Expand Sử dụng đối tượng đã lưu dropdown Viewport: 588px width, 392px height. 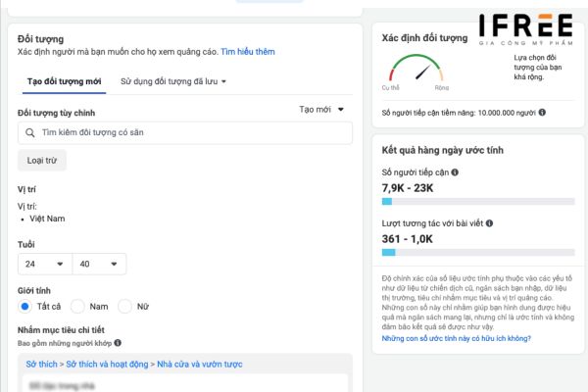(x=173, y=81)
